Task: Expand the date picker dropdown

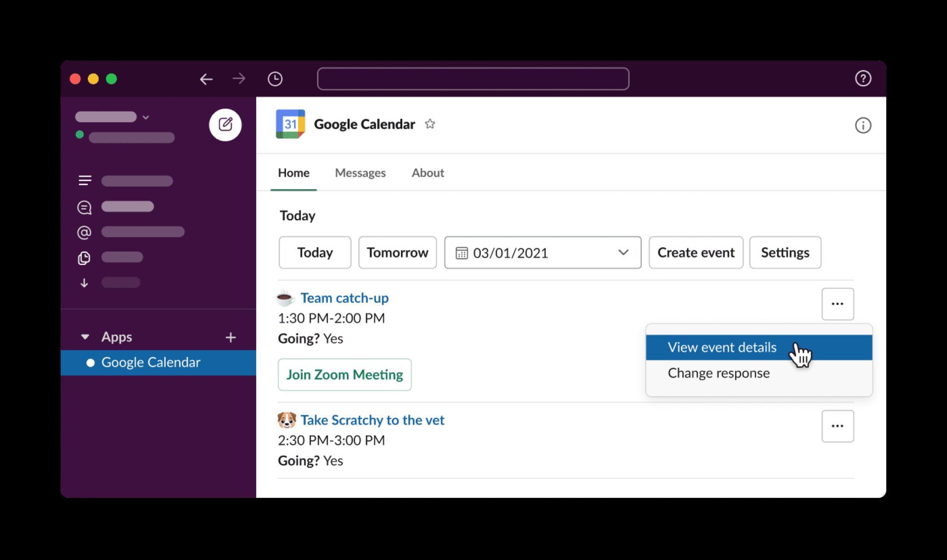Action: (621, 252)
